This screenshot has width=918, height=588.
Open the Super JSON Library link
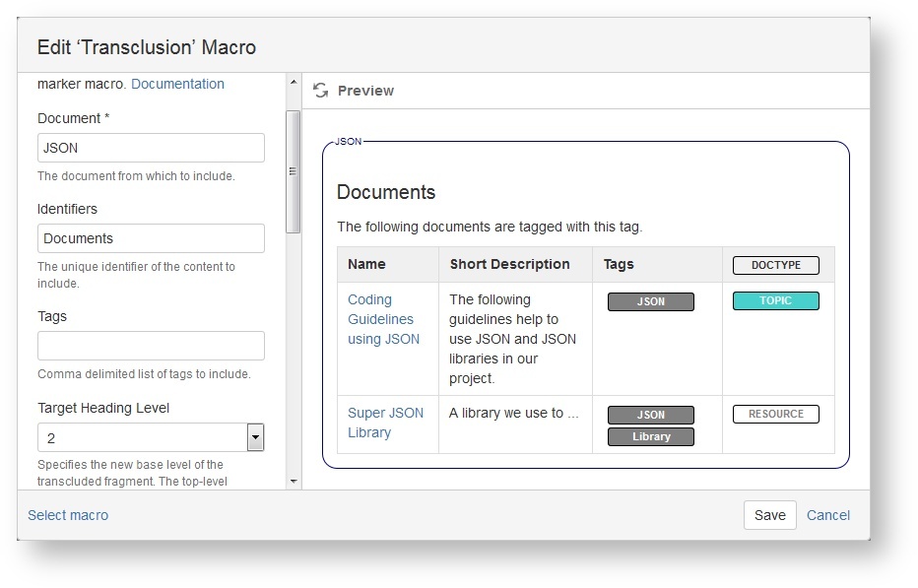coord(385,423)
